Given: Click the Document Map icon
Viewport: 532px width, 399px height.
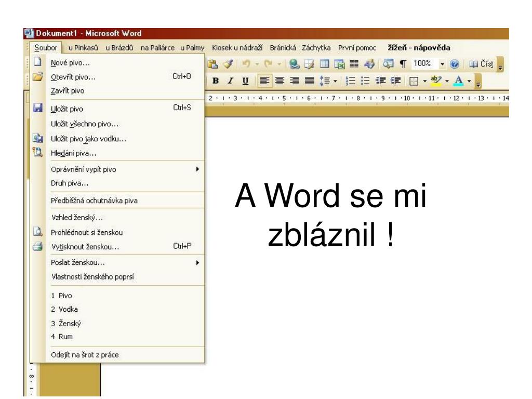Looking at the screenshot, I should click(388, 64).
